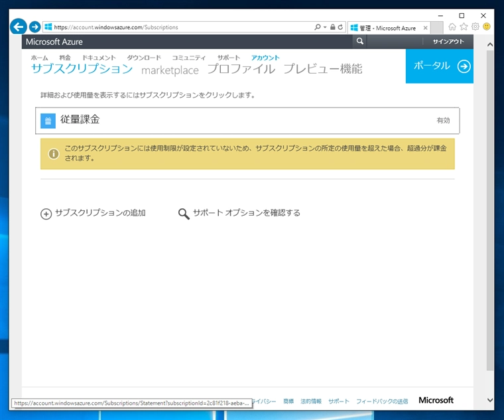
Task: Send feedback via smiley face icon
Action: point(487,27)
